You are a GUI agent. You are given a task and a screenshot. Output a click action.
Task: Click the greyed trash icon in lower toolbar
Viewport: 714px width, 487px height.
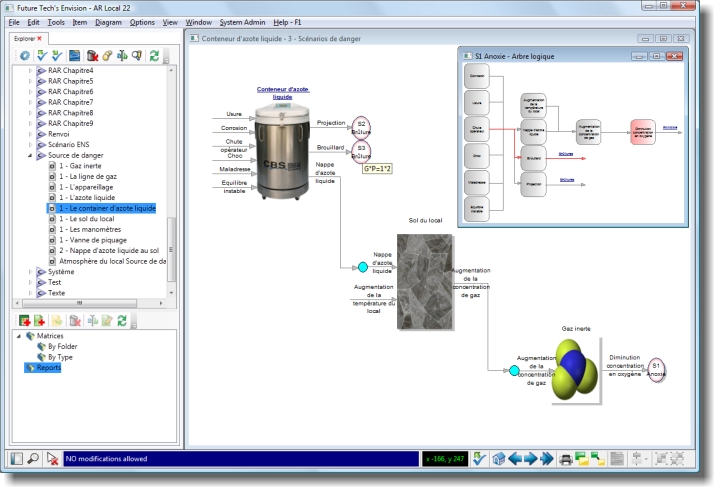pyautogui.click(x=75, y=321)
